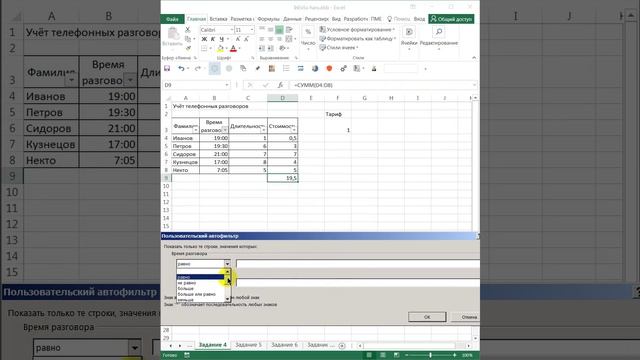The width and height of the screenshot is (640, 360).
Task: Click the formula bar with =СУММ(D4:D8)
Action: (383, 85)
